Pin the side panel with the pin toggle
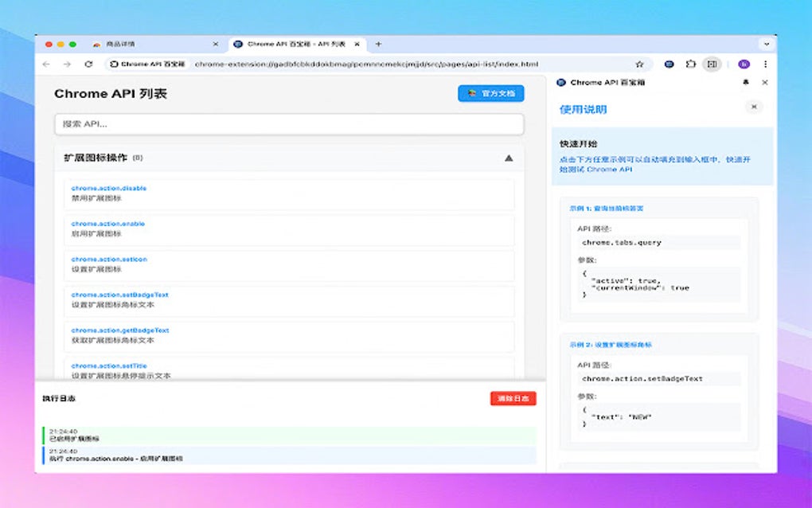Image resolution: width=812 pixels, height=508 pixels. point(746,82)
